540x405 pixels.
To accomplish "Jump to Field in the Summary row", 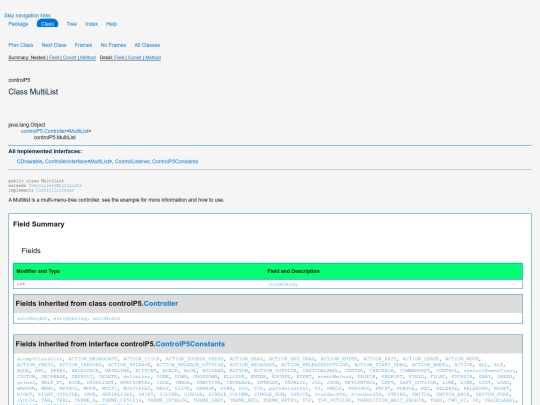I will click(x=54, y=58).
